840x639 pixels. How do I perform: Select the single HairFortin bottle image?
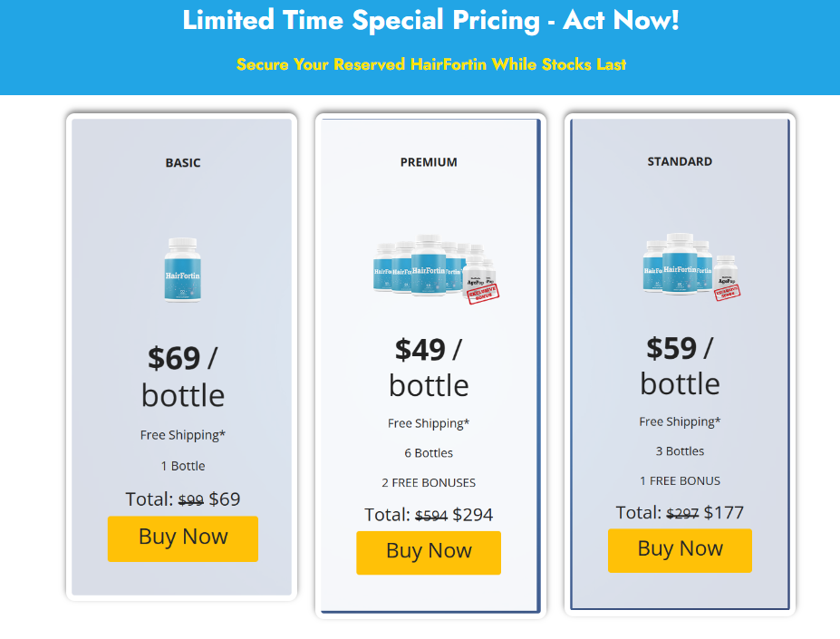pos(183,269)
